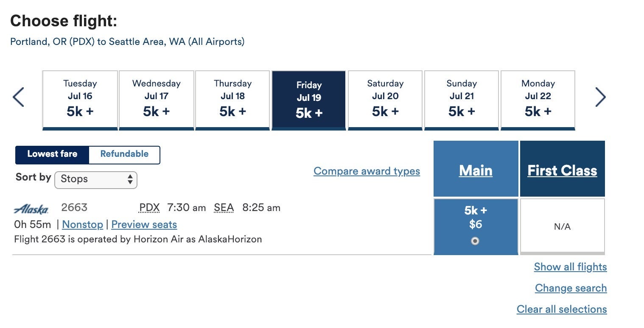Click the Alaska Airlines logo
This screenshot has height=328, width=644.
31,208
